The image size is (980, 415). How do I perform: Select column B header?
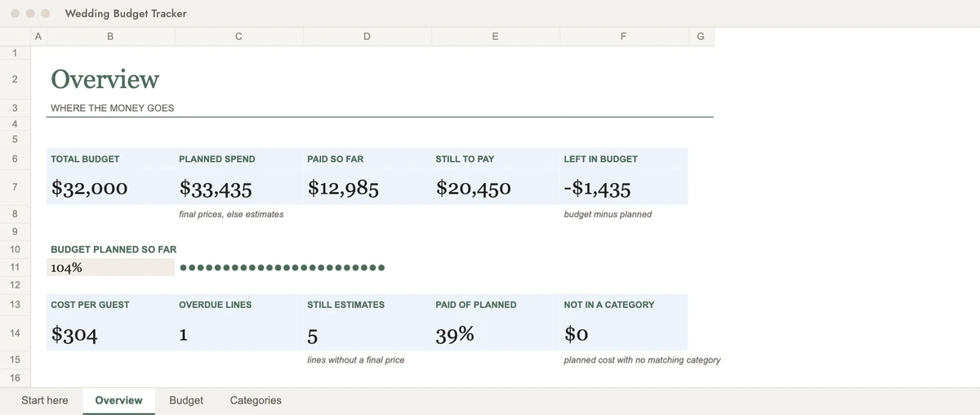(x=110, y=36)
